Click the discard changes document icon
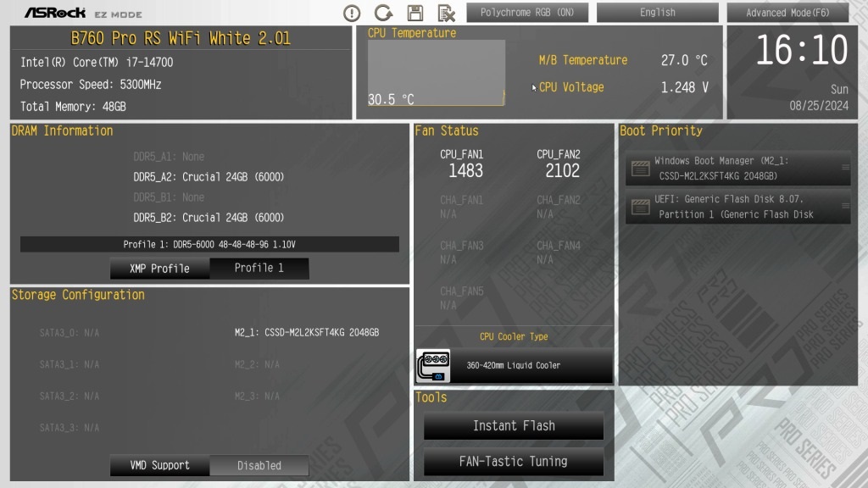The width and height of the screenshot is (868, 488). pyautogui.click(x=446, y=13)
